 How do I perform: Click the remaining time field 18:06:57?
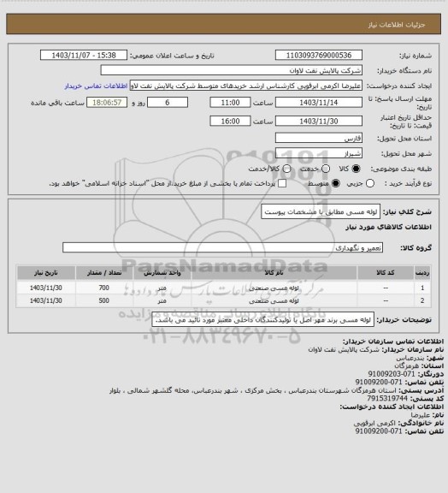(107, 103)
